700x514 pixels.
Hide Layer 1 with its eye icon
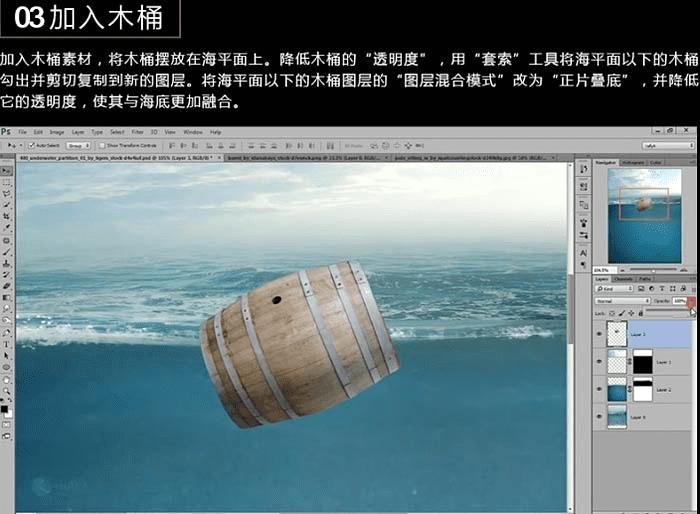(x=599, y=362)
